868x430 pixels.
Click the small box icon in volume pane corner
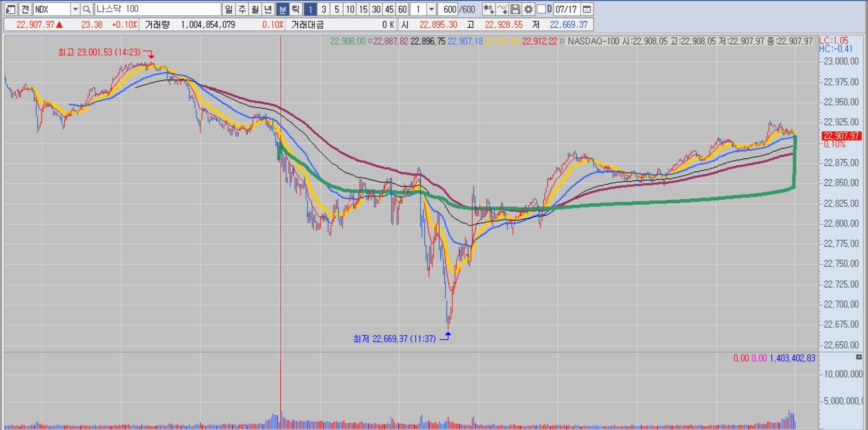point(858,357)
